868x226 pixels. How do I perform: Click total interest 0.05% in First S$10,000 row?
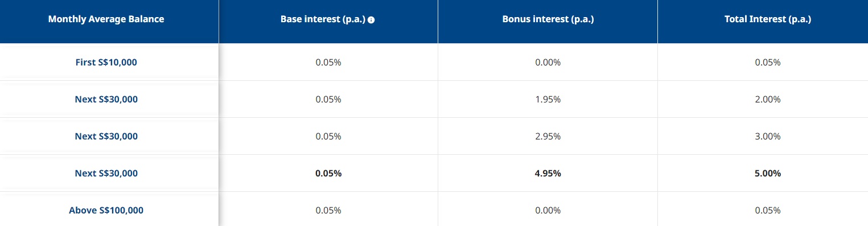[768, 62]
